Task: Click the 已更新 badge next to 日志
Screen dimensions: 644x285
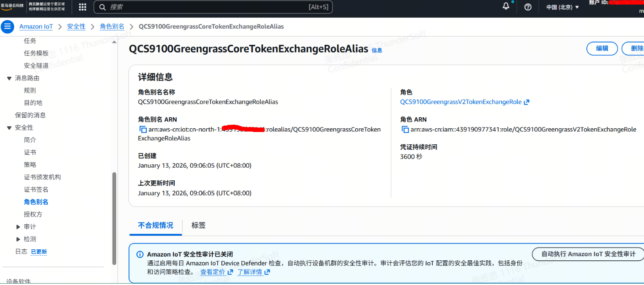Action: [x=39, y=252]
